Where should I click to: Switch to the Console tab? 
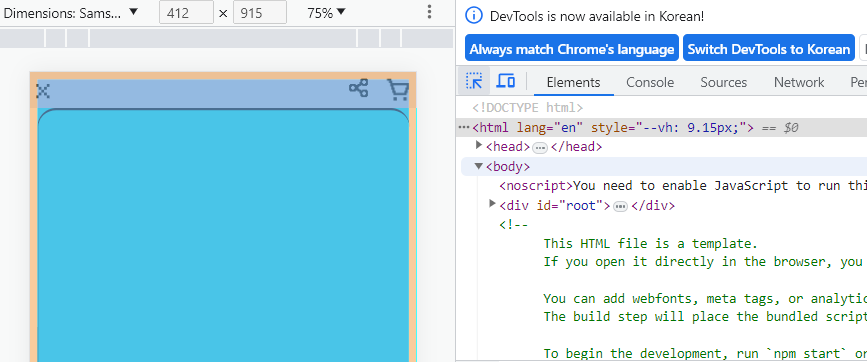(x=650, y=82)
